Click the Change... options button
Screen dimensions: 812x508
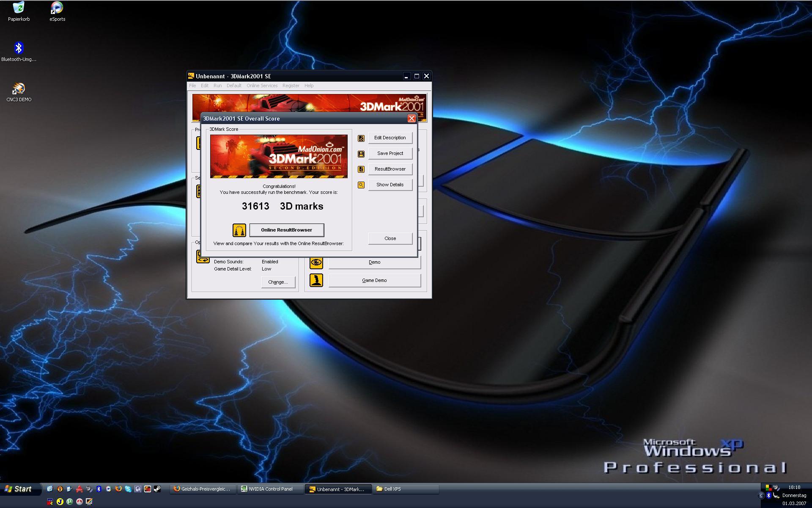pos(278,282)
